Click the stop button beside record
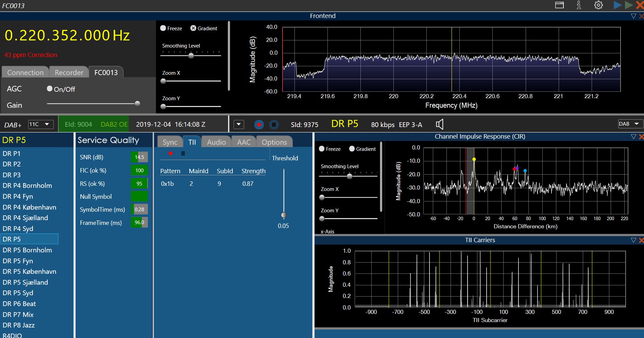Viewport: 644px width, 338px height. [274, 125]
